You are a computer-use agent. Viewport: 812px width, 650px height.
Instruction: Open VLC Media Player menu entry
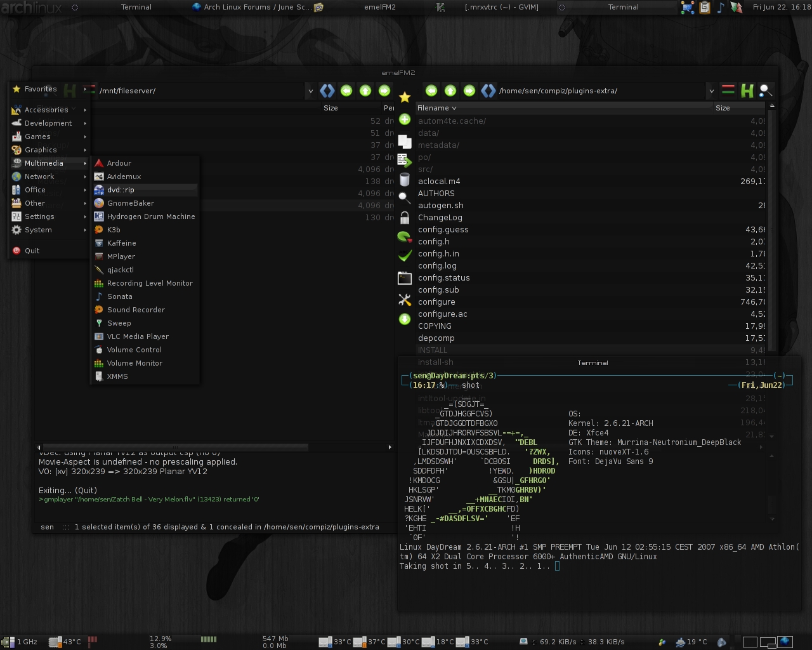(138, 336)
